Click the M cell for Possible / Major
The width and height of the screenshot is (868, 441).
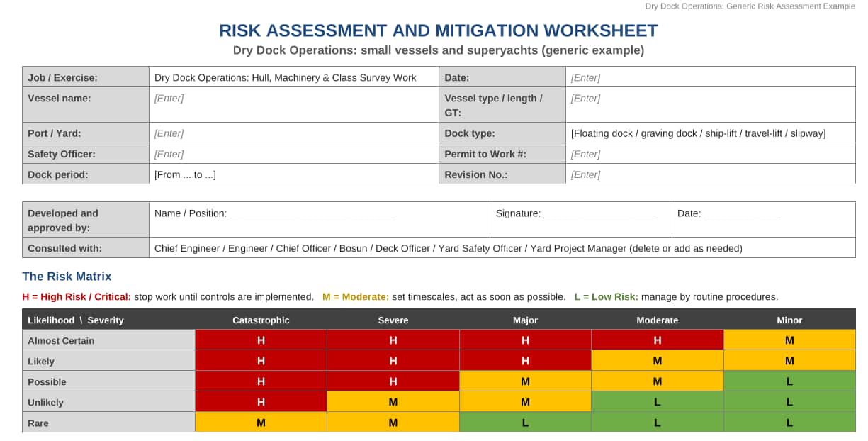click(525, 381)
